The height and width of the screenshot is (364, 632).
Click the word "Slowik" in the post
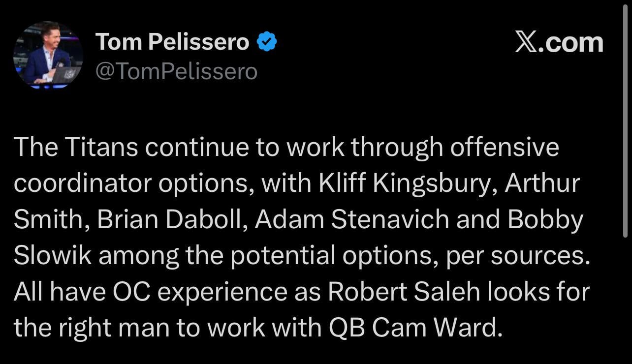pos(53,256)
